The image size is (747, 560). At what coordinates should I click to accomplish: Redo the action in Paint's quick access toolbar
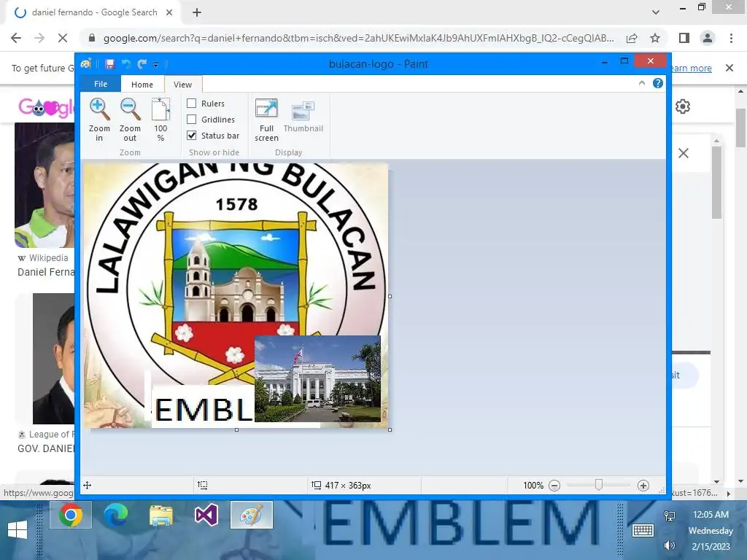(x=142, y=64)
